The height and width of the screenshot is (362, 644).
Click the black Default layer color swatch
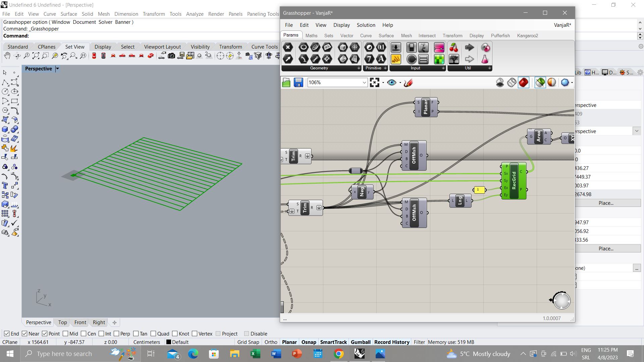pyautogui.click(x=169, y=342)
